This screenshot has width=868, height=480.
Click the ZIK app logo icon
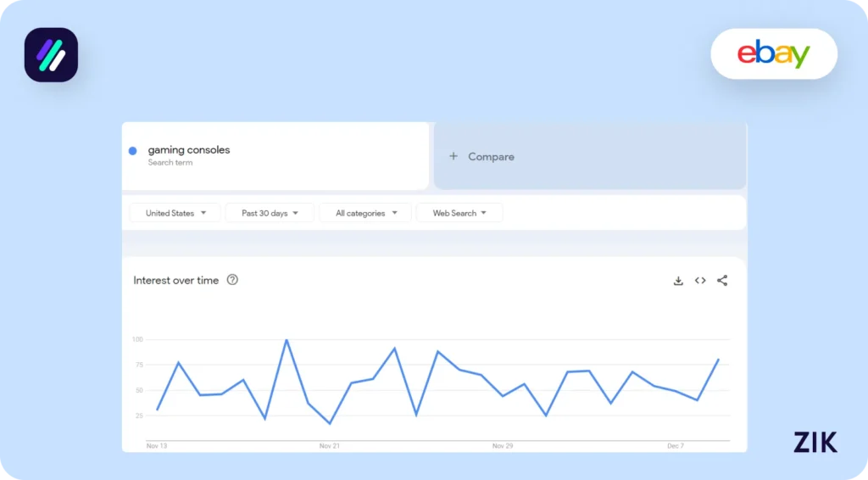(x=51, y=55)
